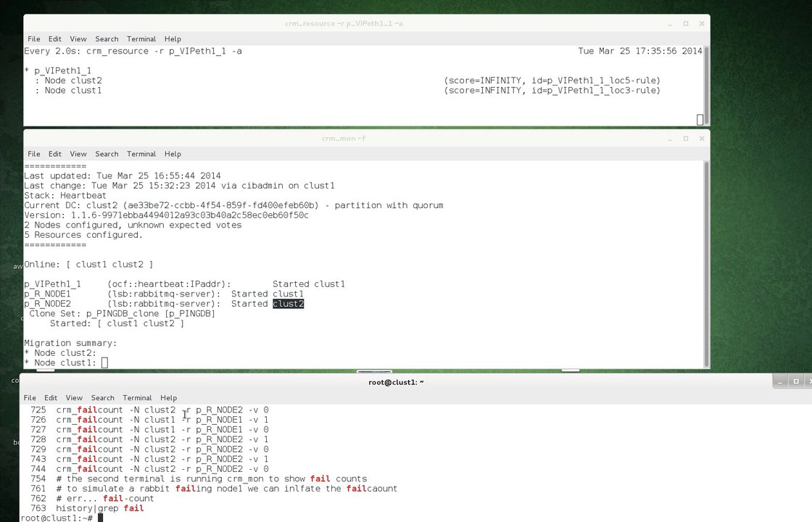Click 'Clone Set: p_PINGDB_clone' line

[123, 313]
